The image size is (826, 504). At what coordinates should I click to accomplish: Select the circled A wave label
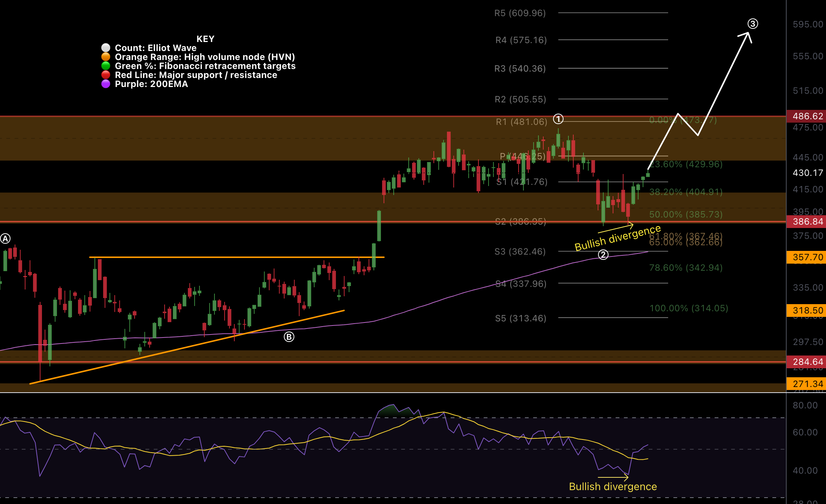tap(5, 238)
